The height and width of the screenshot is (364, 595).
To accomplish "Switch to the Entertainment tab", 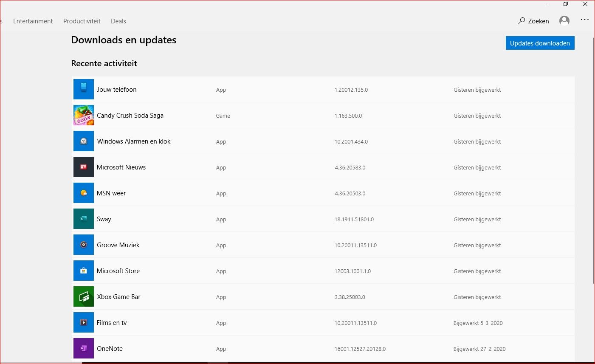I will [33, 21].
